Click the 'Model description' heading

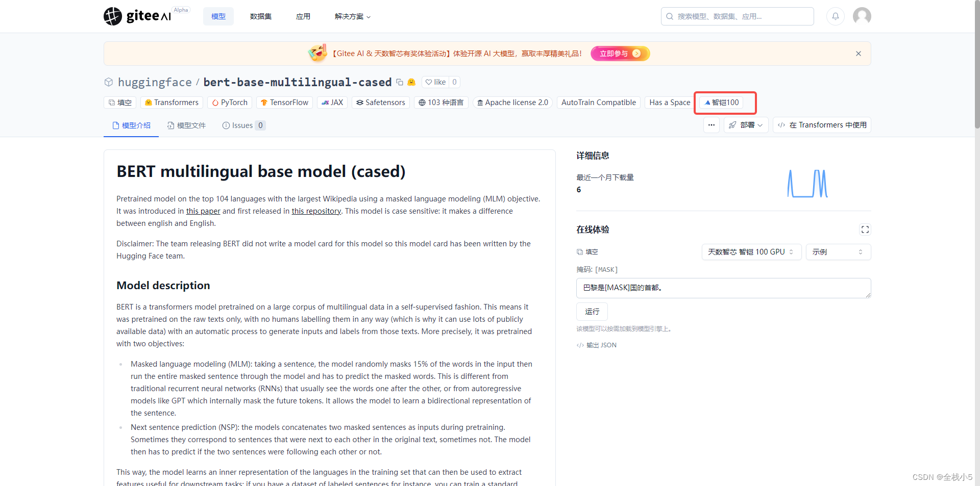(163, 286)
